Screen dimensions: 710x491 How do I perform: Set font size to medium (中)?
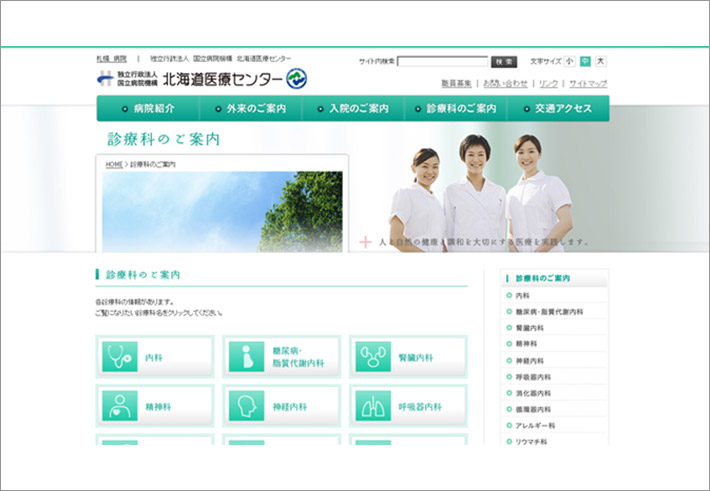[x=585, y=61]
